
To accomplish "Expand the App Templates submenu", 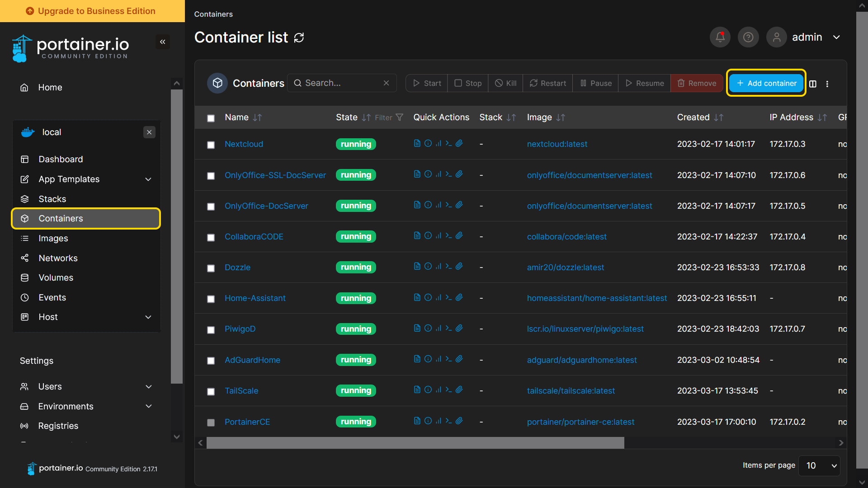I will [x=148, y=179].
